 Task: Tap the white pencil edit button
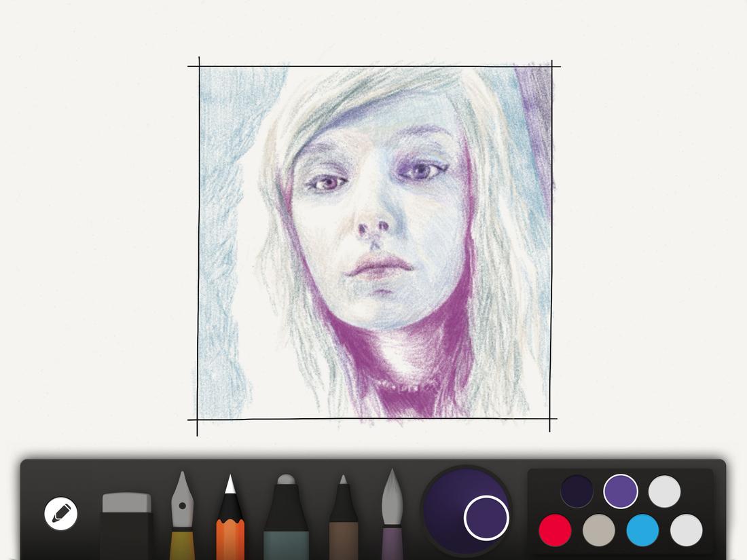(60, 513)
